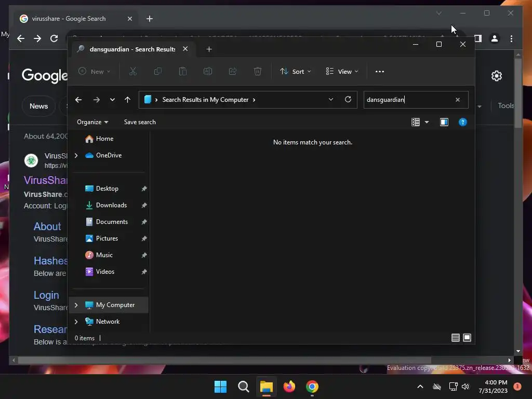The width and height of the screenshot is (532, 399).
Task: Click Save search button
Action: tap(140, 122)
